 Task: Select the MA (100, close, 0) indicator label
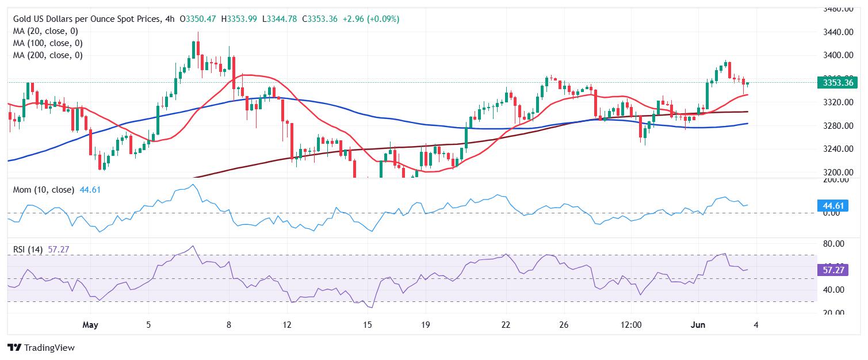[x=48, y=43]
